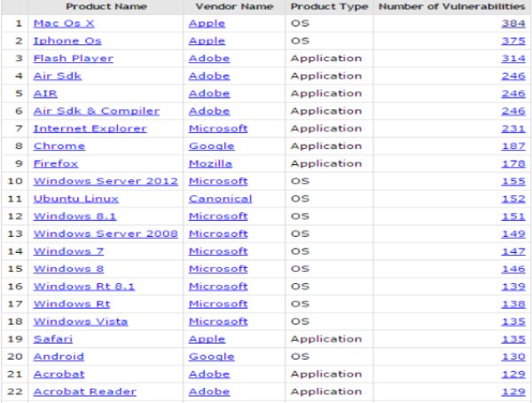Open the Acrobat Reader product link

[x=84, y=391]
